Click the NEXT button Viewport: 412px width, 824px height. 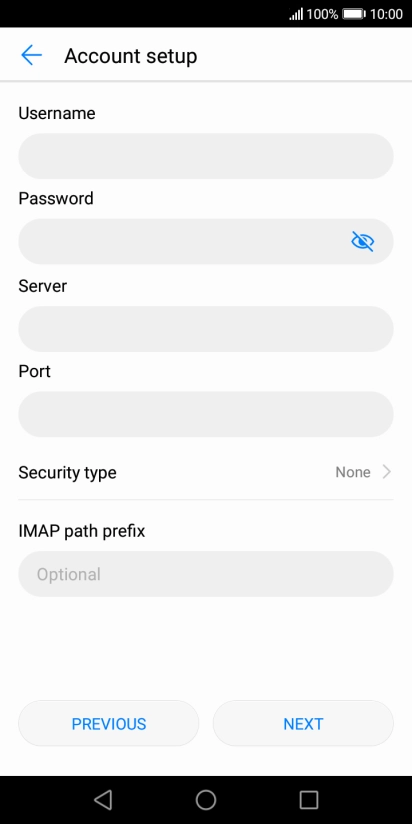pyautogui.click(x=303, y=724)
